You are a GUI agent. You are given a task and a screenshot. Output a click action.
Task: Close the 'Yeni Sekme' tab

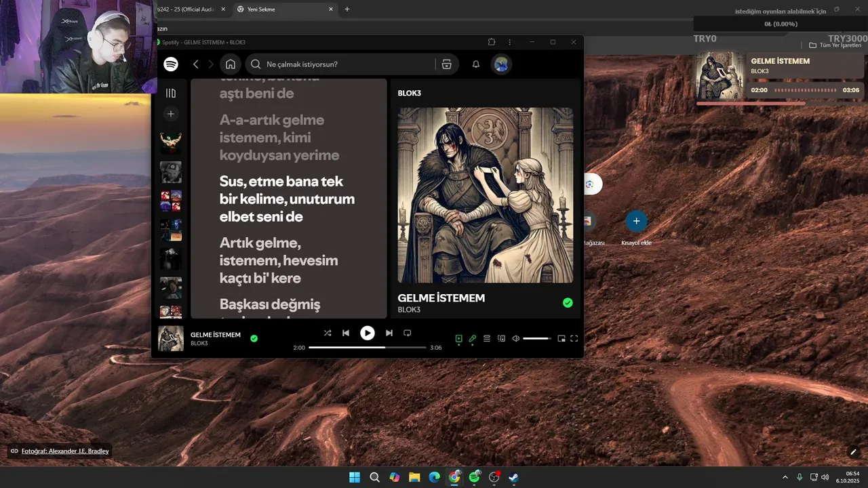(331, 9)
